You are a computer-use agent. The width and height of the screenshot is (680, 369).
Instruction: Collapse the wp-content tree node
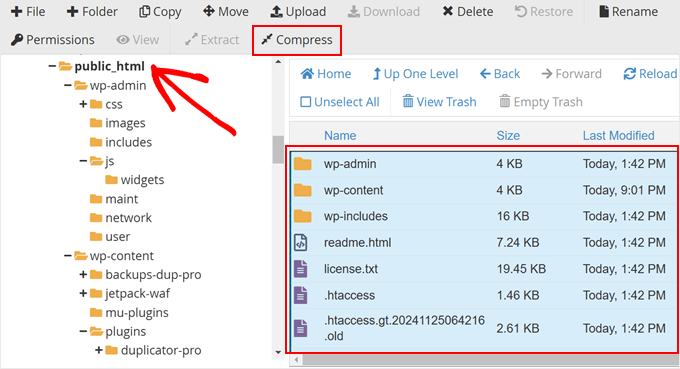68,256
